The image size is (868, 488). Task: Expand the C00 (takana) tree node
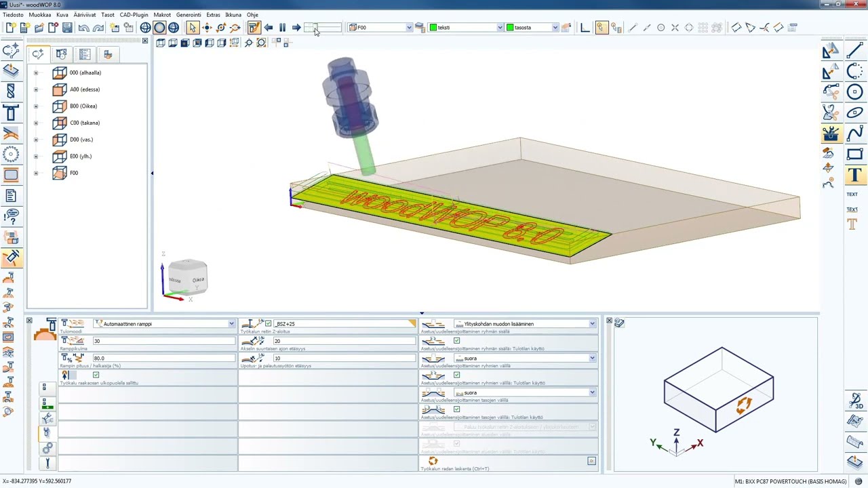[x=36, y=123]
